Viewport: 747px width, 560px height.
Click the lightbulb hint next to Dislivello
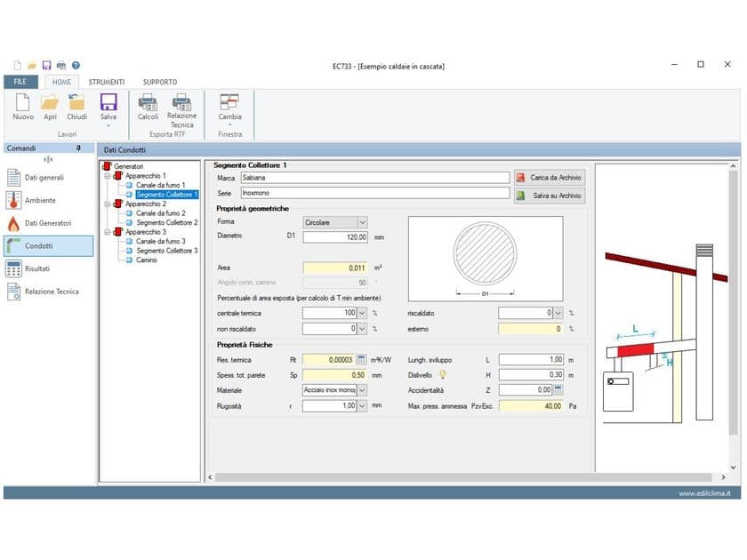[443, 375]
